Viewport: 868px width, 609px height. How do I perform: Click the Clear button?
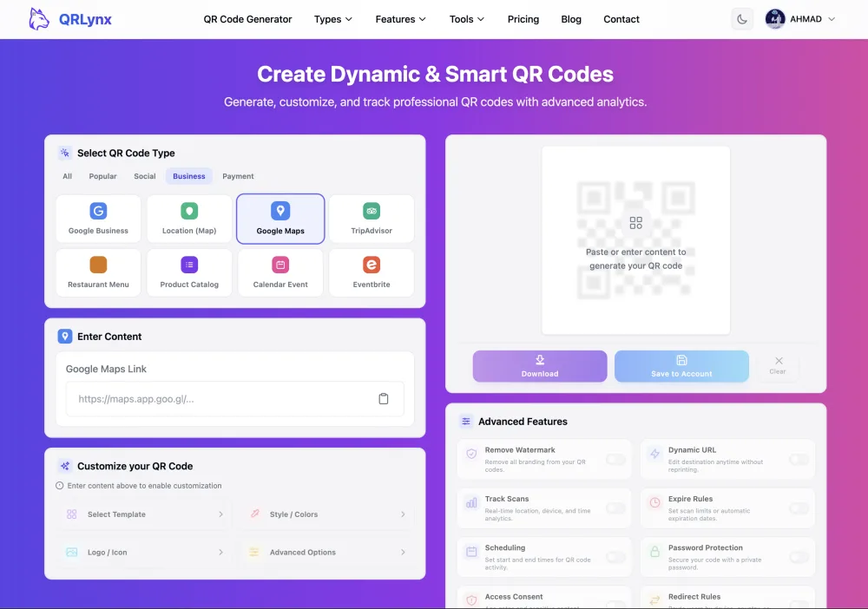tap(778, 366)
